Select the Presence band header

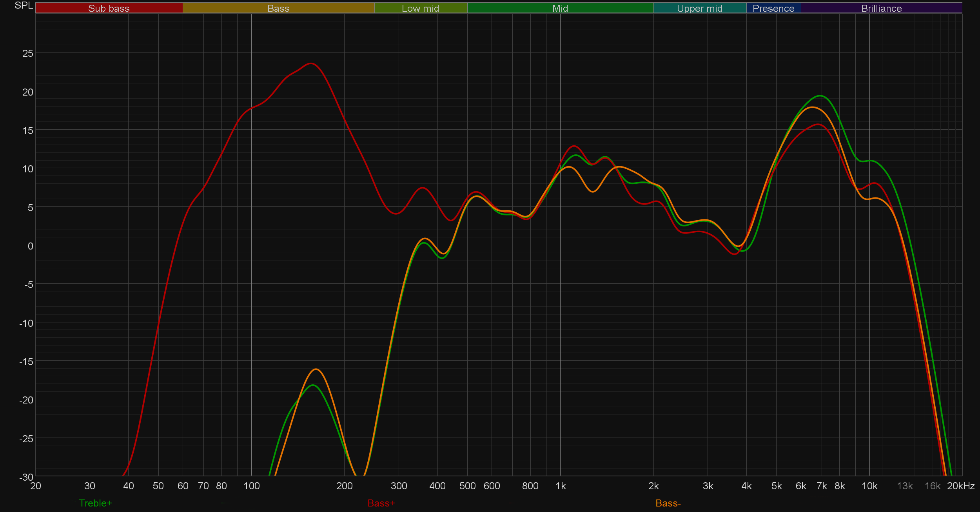(x=773, y=8)
